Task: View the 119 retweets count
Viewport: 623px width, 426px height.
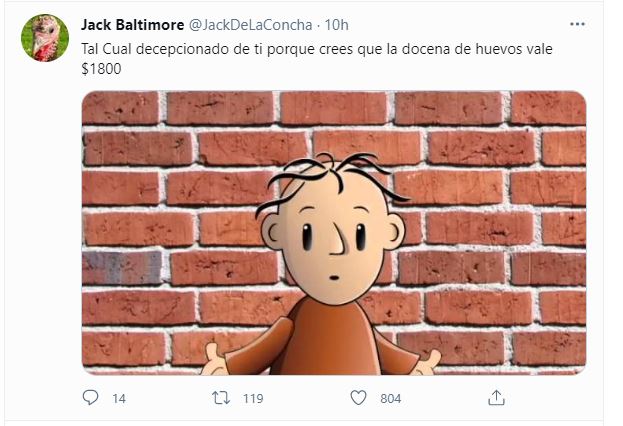Action: tap(253, 399)
